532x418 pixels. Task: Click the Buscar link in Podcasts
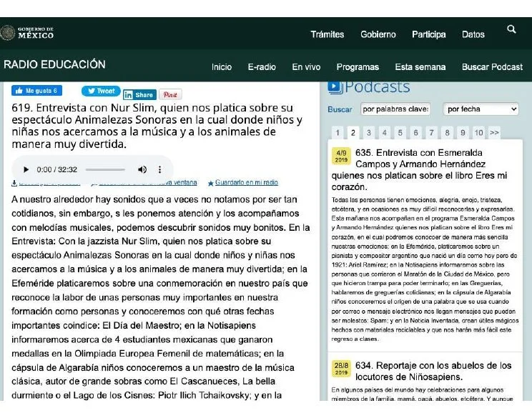pyautogui.click(x=340, y=109)
